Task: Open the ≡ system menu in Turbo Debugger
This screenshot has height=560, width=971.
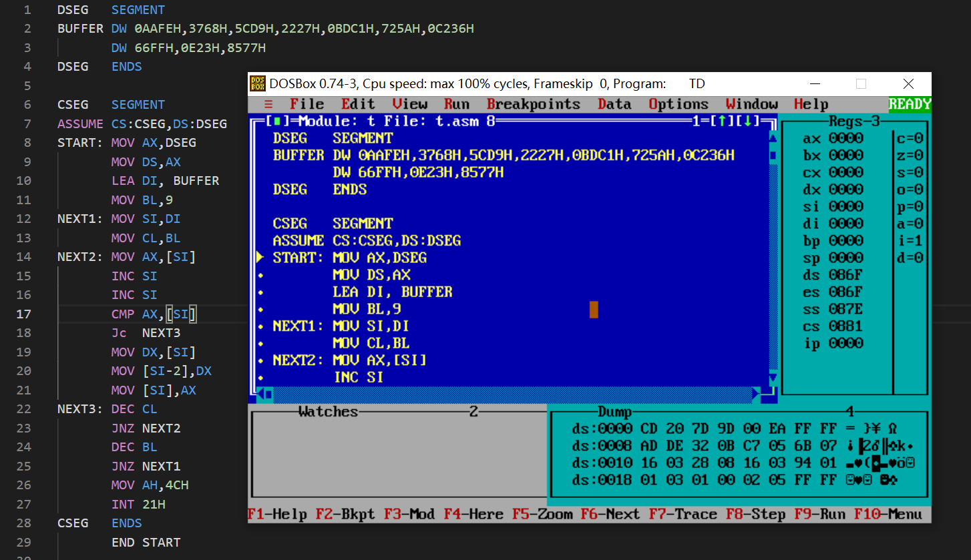Action: [268, 104]
